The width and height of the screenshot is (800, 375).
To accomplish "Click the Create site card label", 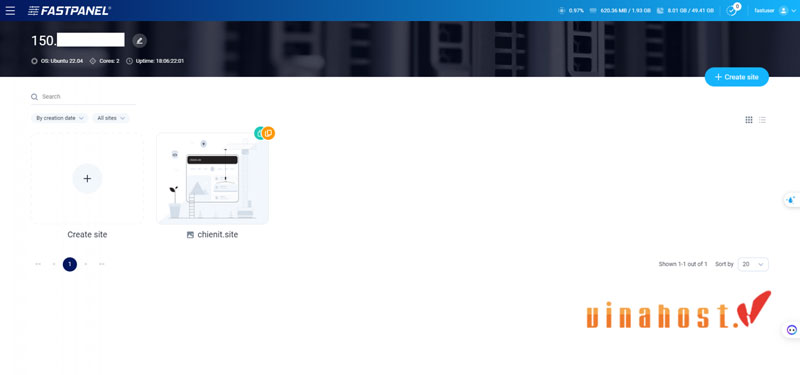I will coord(87,235).
